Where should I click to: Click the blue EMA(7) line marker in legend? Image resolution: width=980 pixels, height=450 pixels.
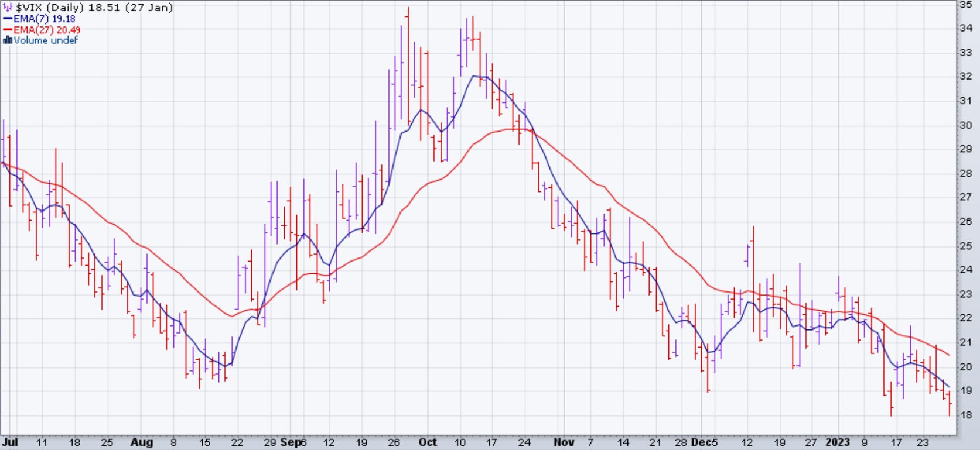click(x=8, y=19)
